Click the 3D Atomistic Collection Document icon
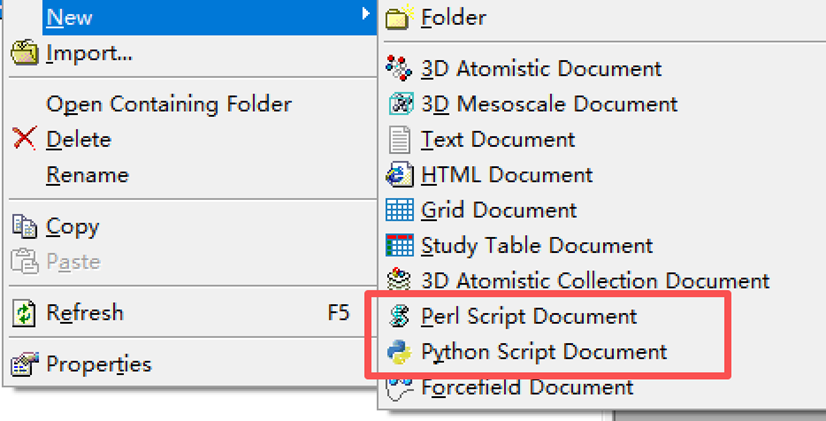The height and width of the screenshot is (421, 826). tap(399, 280)
